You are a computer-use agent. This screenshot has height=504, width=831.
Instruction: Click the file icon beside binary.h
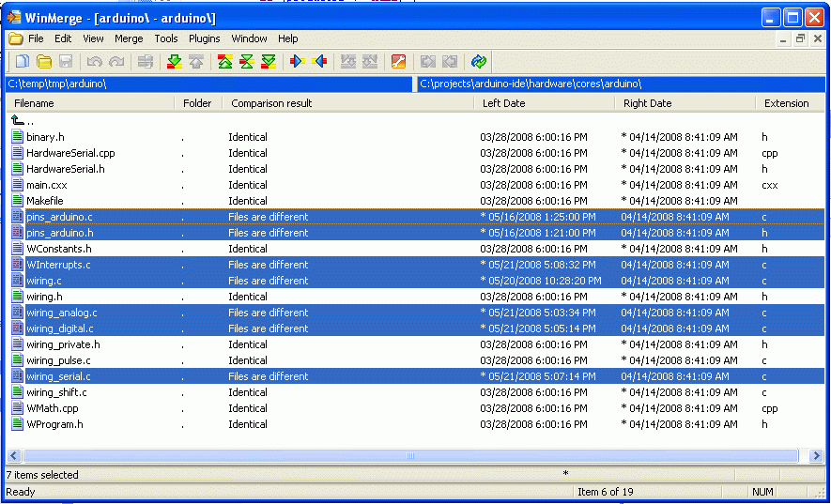(x=18, y=137)
